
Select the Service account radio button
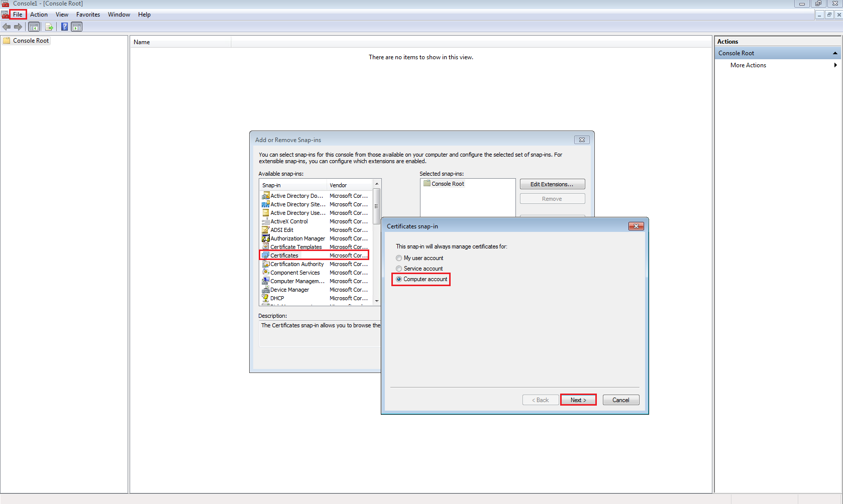pos(399,269)
